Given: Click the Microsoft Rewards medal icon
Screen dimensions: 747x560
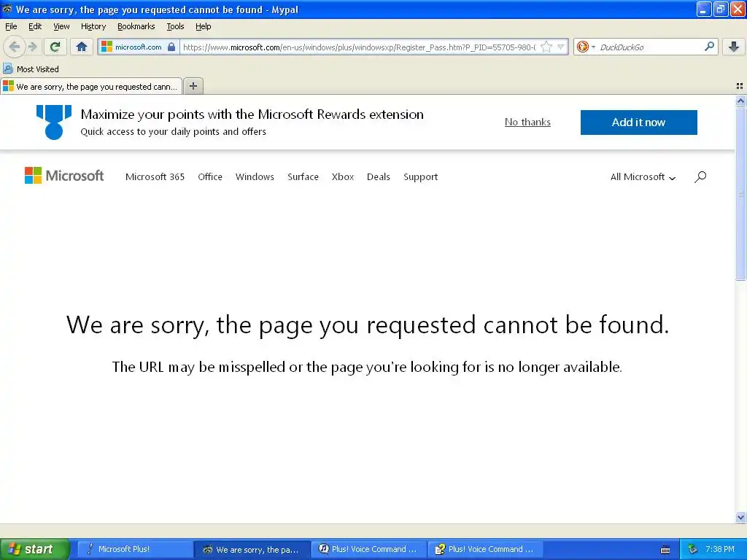Looking at the screenshot, I should [54, 122].
